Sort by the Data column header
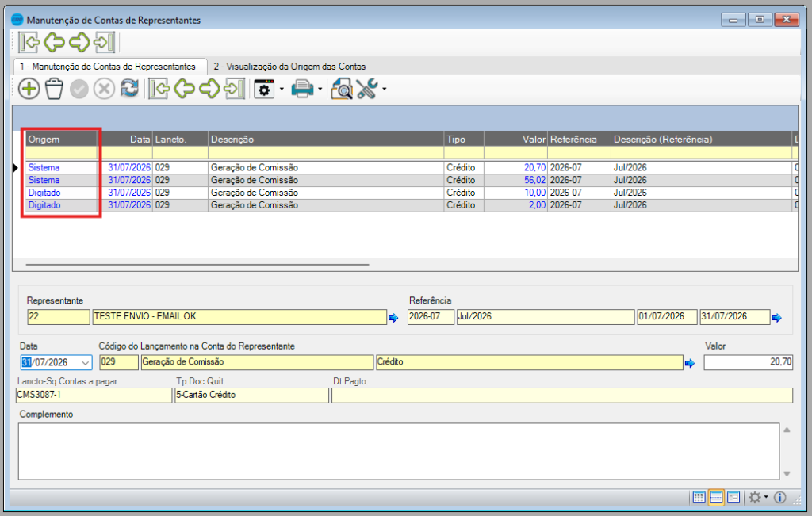Viewport: 812px width, 516px height. [125, 140]
